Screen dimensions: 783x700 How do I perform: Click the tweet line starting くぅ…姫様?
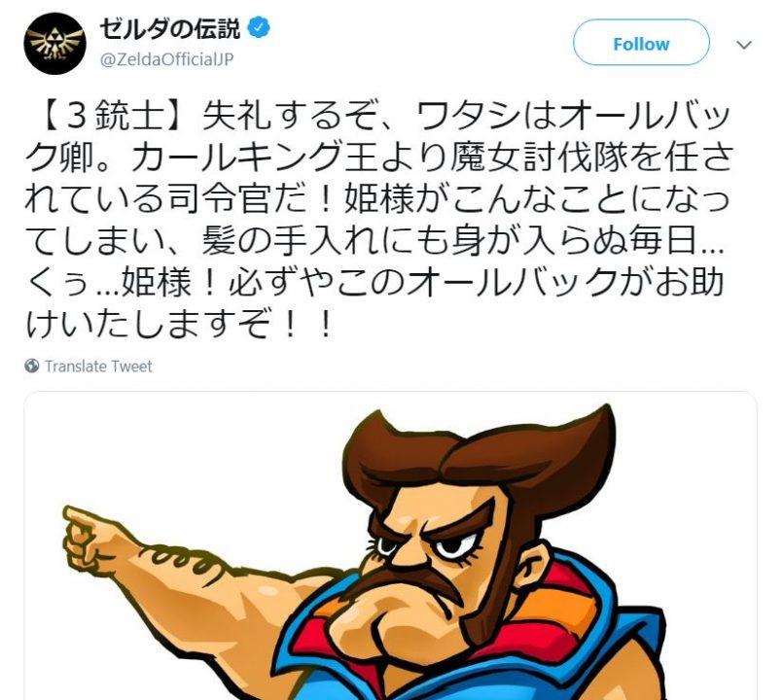(374, 282)
